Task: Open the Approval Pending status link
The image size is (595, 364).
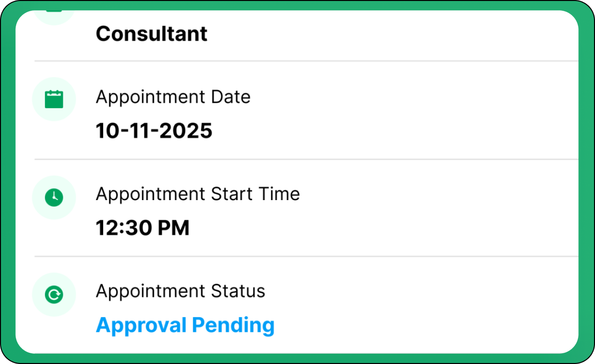Action: (x=185, y=325)
